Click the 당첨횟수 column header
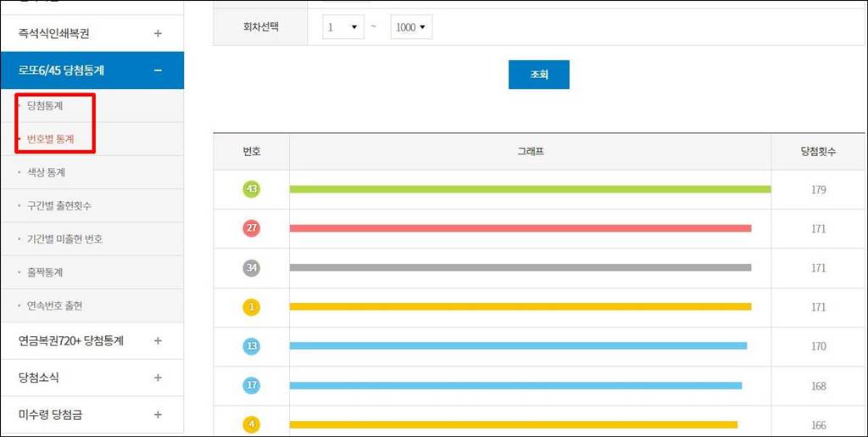The height and width of the screenshot is (437, 868). (818, 152)
